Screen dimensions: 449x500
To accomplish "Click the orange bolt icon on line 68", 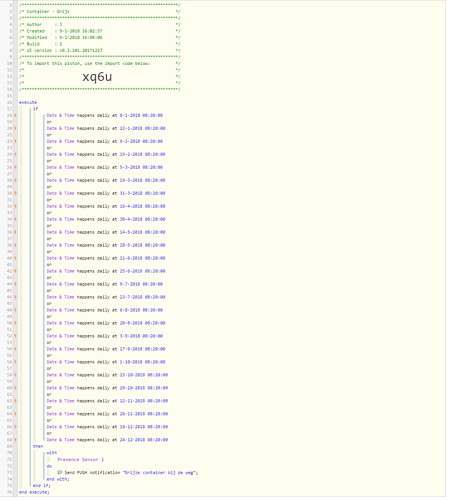I will coord(15,440).
